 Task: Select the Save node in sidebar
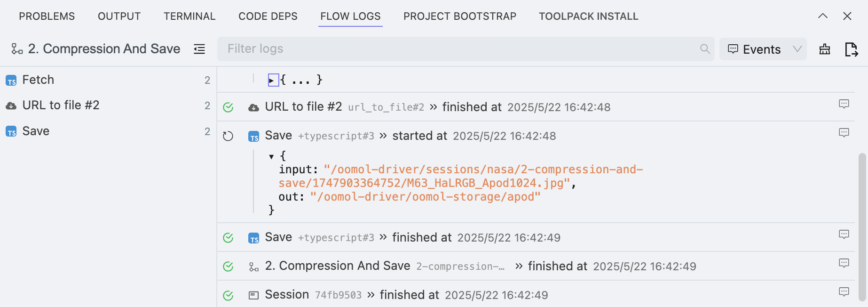tap(36, 131)
